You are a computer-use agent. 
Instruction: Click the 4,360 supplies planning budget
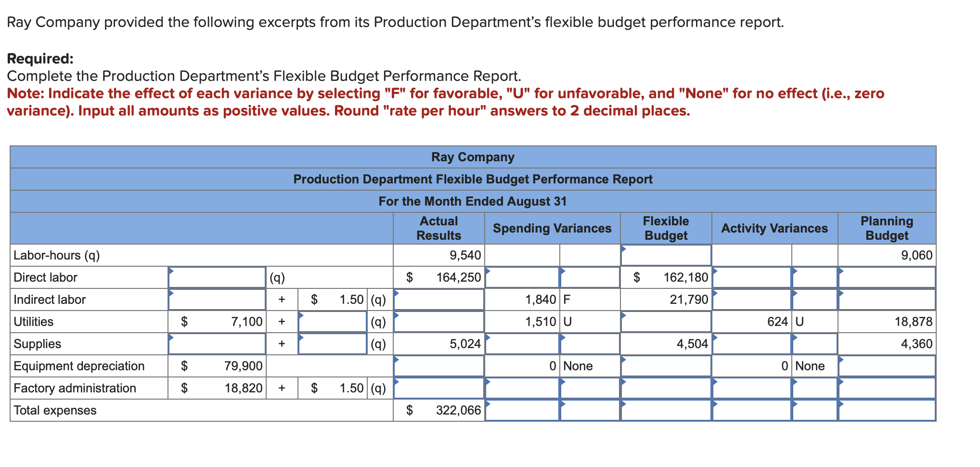(916, 344)
